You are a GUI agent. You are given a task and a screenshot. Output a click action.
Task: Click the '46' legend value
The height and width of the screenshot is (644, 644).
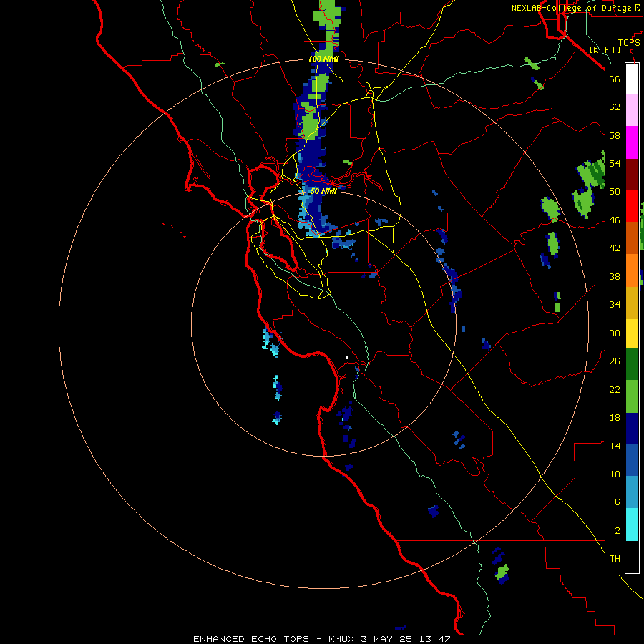coord(615,220)
